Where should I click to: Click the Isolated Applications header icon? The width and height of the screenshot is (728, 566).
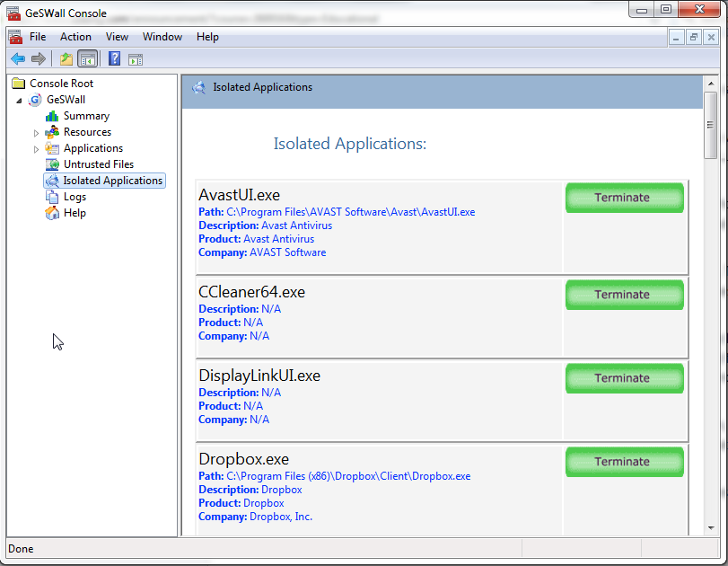click(199, 87)
